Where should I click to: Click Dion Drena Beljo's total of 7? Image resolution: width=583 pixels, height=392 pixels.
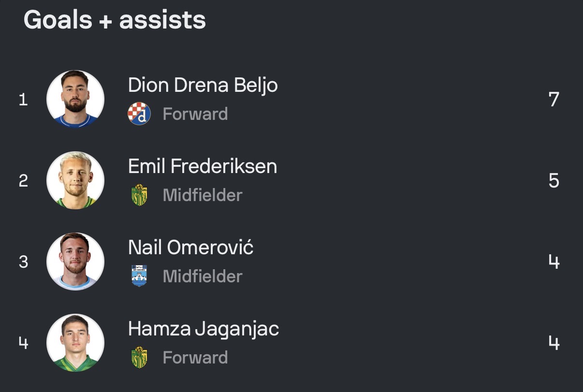tap(554, 99)
